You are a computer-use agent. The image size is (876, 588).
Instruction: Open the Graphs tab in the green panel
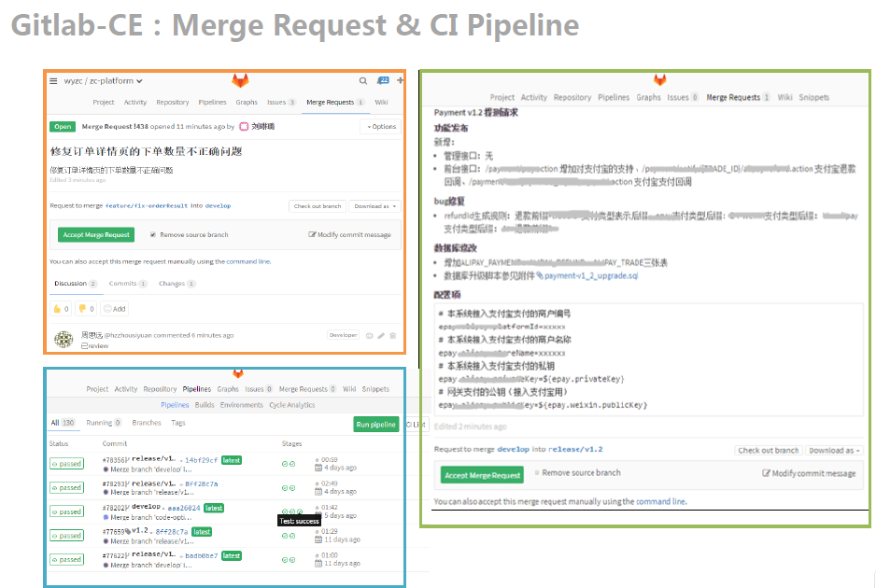tap(648, 97)
